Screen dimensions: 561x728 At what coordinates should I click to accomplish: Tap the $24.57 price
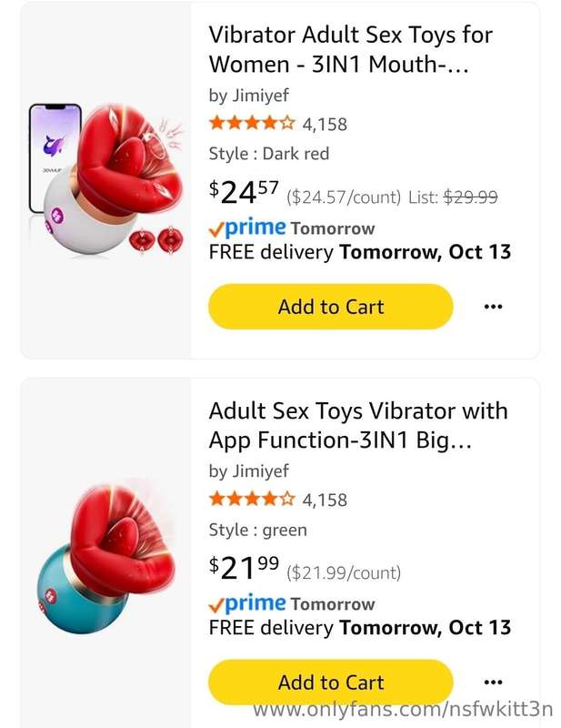pyautogui.click(x=244, y=192)
